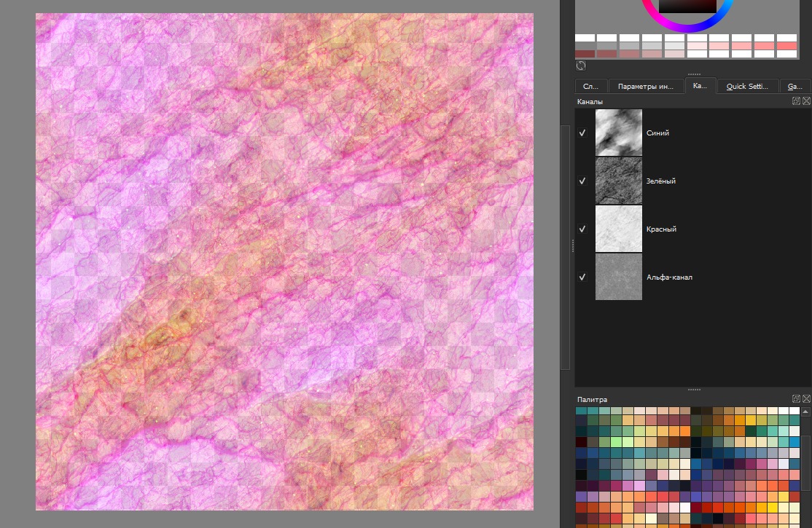Select the Синий channel thumbnail
Image resolution: width=812 pixels, height=528 pixels.
click(619, 133)
